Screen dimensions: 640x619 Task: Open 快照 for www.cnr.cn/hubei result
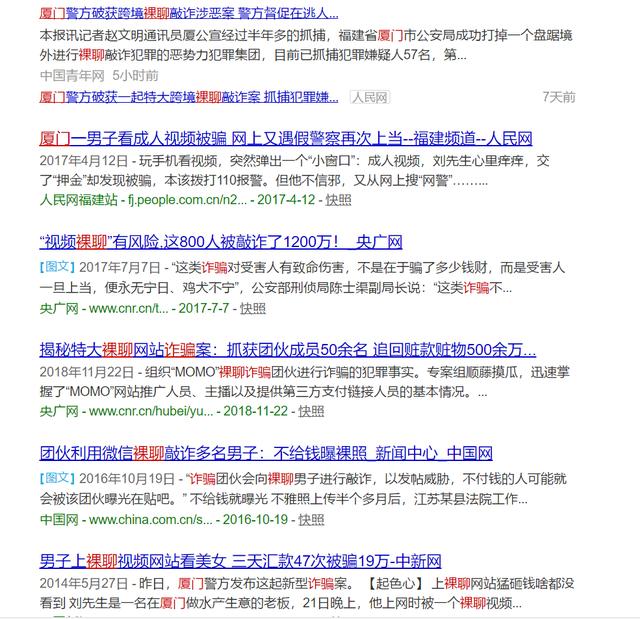click(x=311, y=411)
